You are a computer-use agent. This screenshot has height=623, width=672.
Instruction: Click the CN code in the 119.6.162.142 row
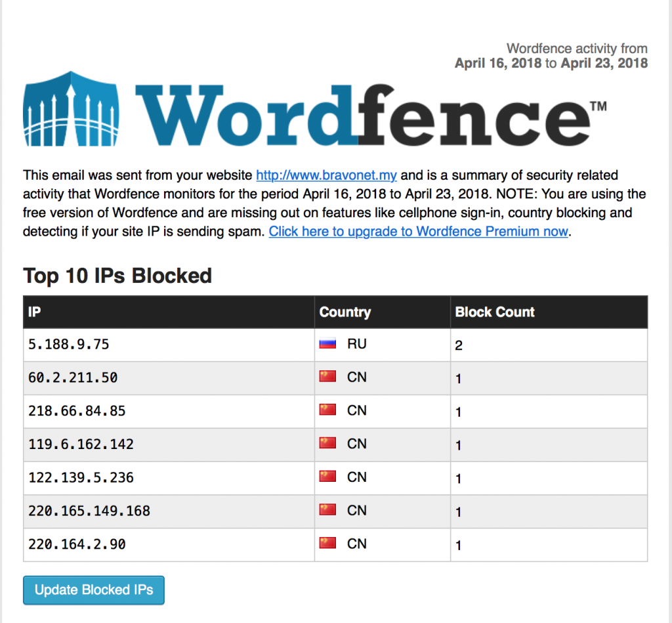pyautogui.click(x=356, y=444)
